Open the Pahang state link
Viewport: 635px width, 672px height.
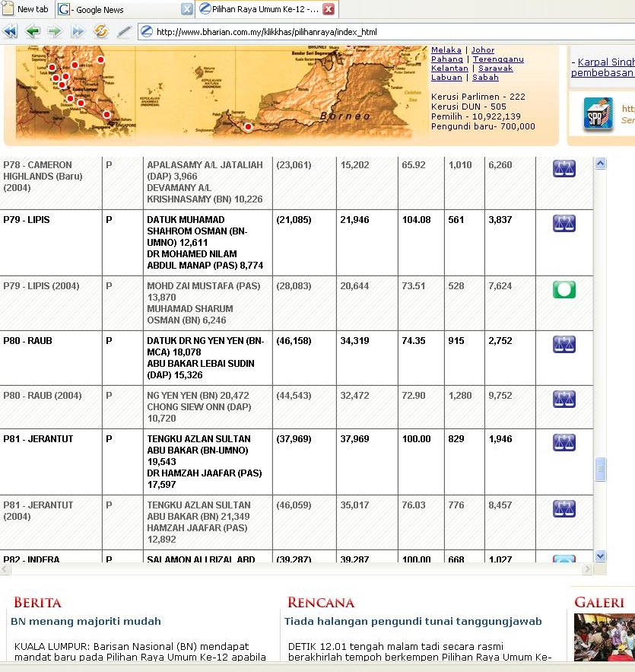[x=446, y=59]
